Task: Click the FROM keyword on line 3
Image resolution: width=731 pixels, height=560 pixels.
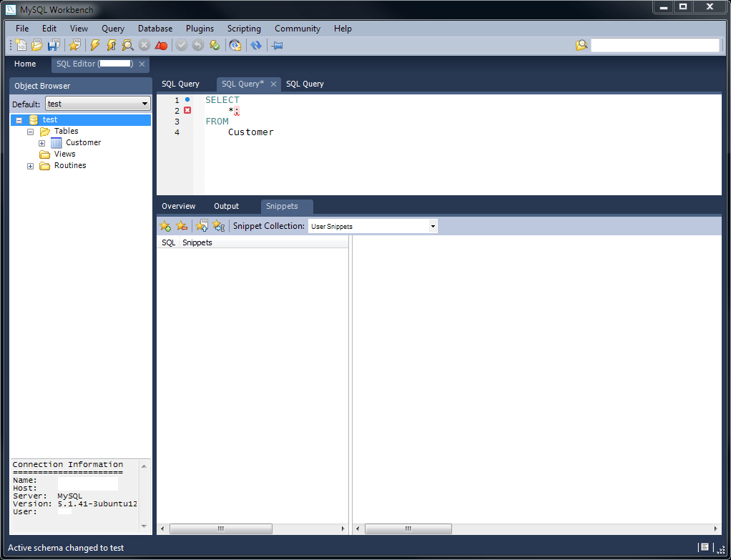Action: pos(217,122)
